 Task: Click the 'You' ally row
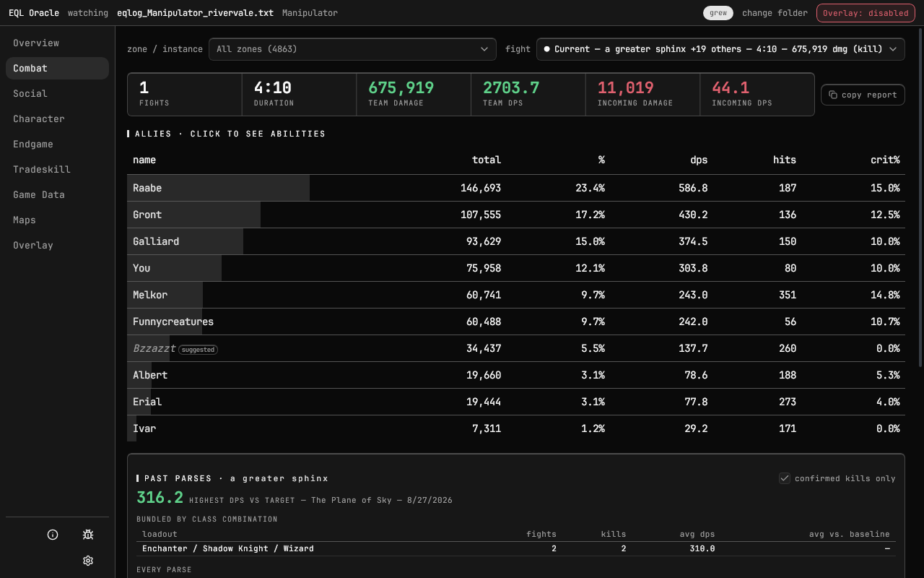click(516, 268)
